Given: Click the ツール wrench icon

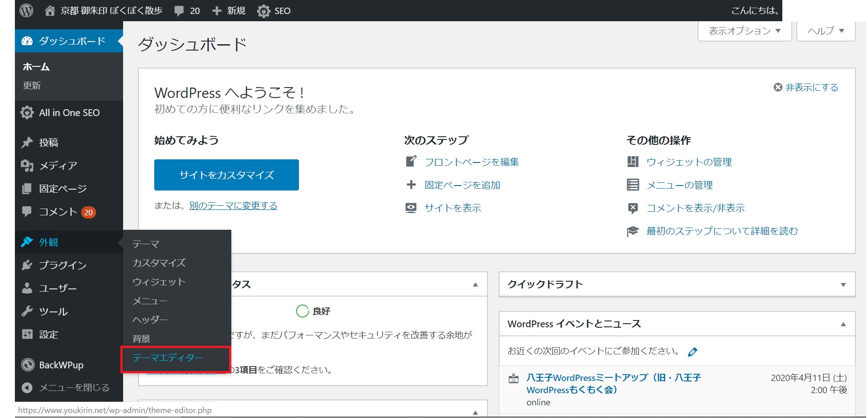Looking at the screenshot, I should coord(27,311).
